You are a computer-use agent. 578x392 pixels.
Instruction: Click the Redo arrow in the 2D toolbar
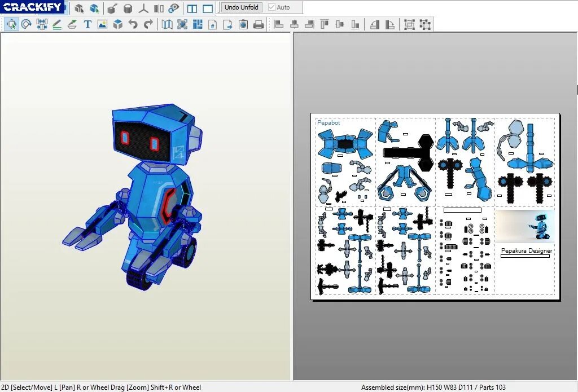(x=148, y=24)
